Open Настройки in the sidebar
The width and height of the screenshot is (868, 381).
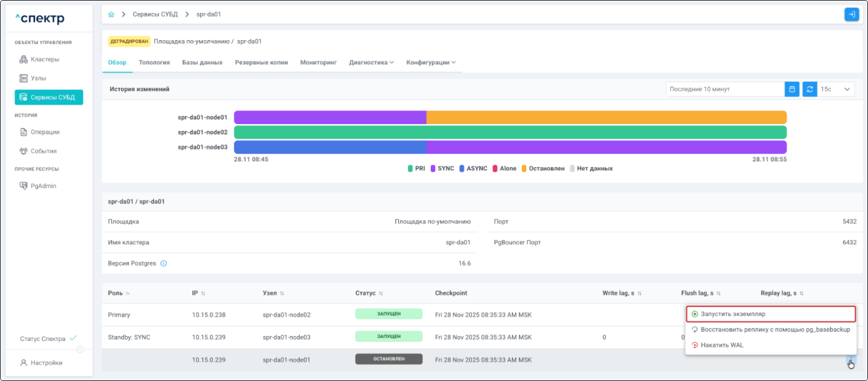[46, 363]
